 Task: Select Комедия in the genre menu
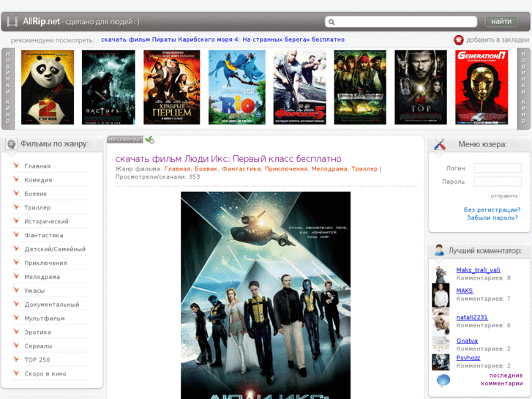[38, 180]
